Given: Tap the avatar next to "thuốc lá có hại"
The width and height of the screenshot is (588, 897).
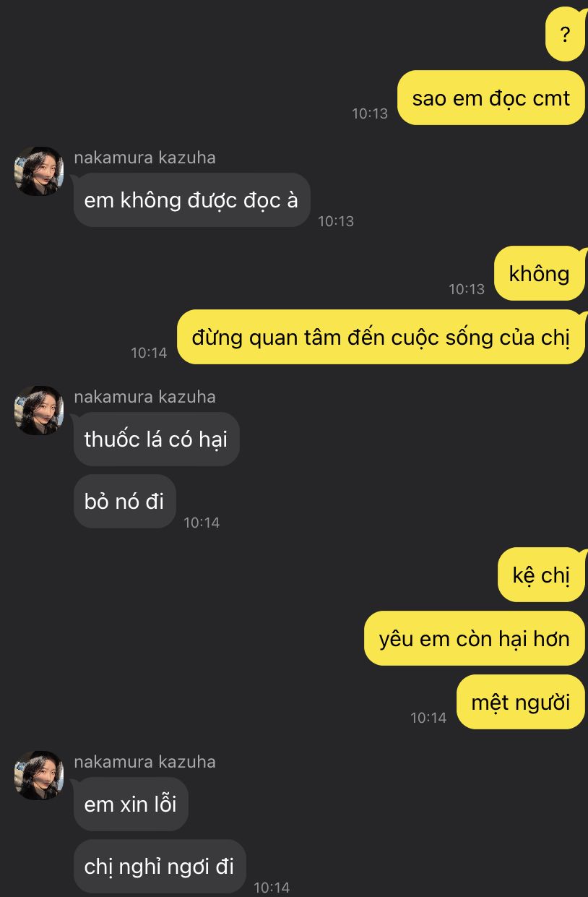Looking at the screenshot, I should point(39,411).
